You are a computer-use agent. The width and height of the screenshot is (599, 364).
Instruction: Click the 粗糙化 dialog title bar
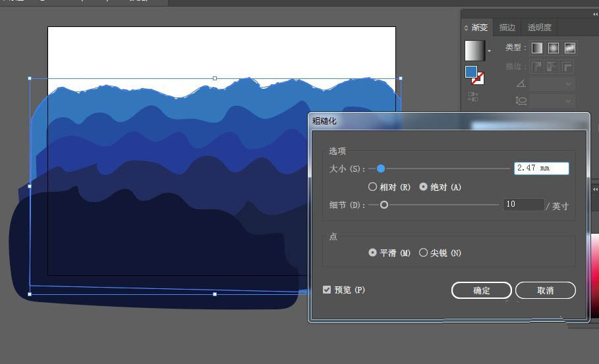[449, 121]
